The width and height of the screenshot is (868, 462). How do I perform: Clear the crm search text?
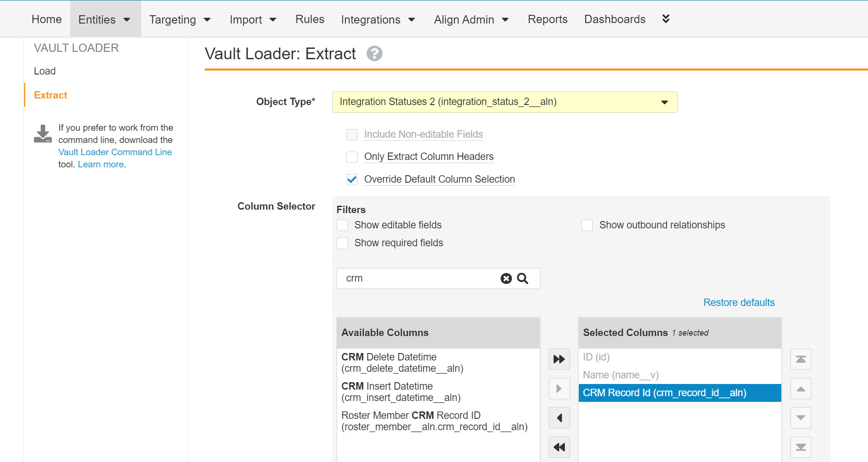(x=506, y=279)
